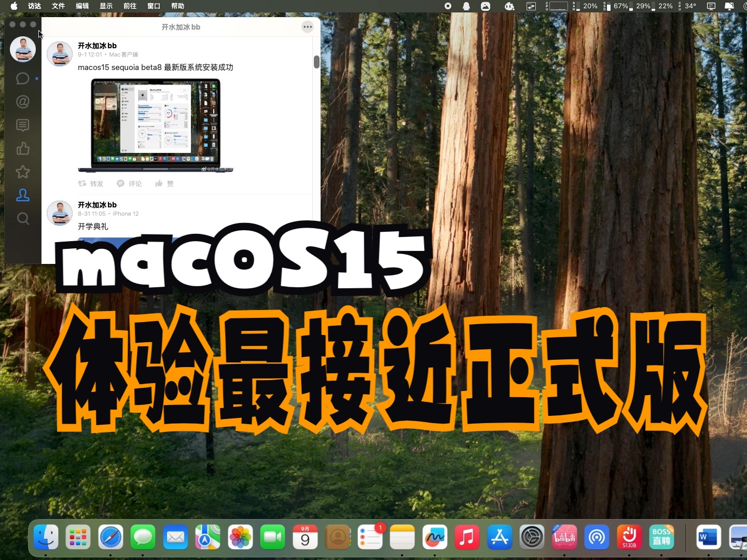Open the blue broadcast app in Dock

tap(597, 537)
